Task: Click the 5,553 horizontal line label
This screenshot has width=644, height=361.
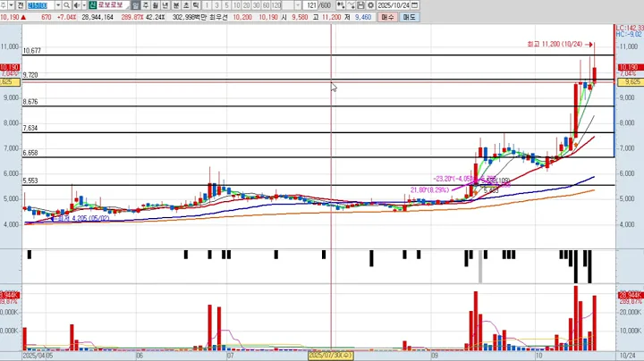Action: (30, 180)
